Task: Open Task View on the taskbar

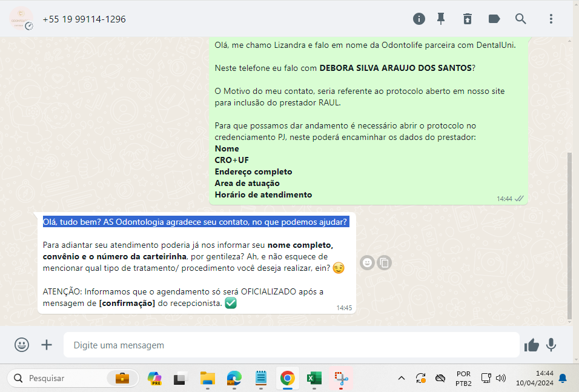Action: click(x=179, y=378)
